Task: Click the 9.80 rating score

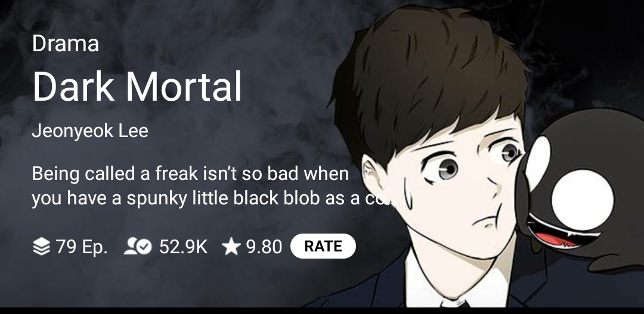Action: pyautogui.click(x=264, y=247)
